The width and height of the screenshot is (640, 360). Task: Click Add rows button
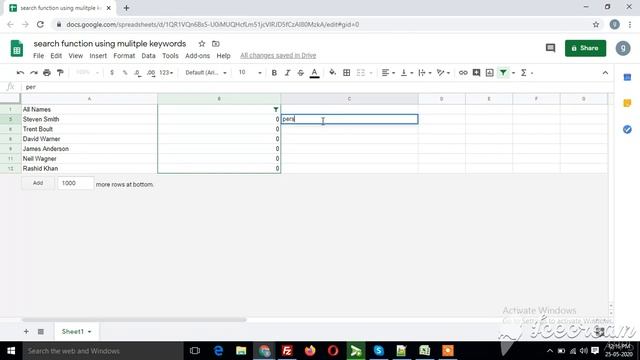pos(38,183)
